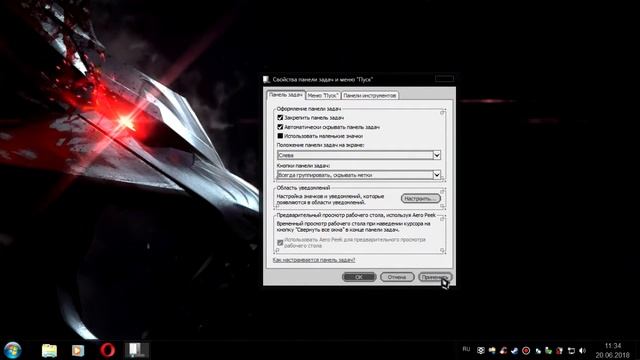Click the green tray icon
640x360 pixels.
(x=549, y=351)
